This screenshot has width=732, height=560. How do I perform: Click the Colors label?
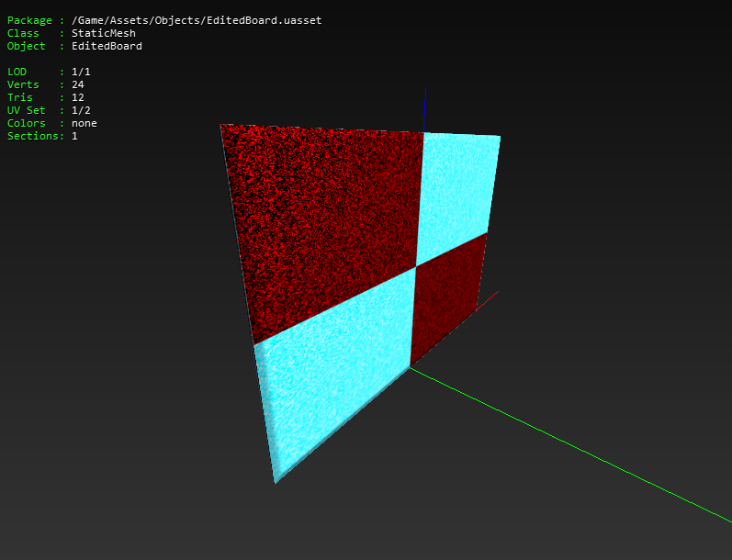[x=26, y=123]
